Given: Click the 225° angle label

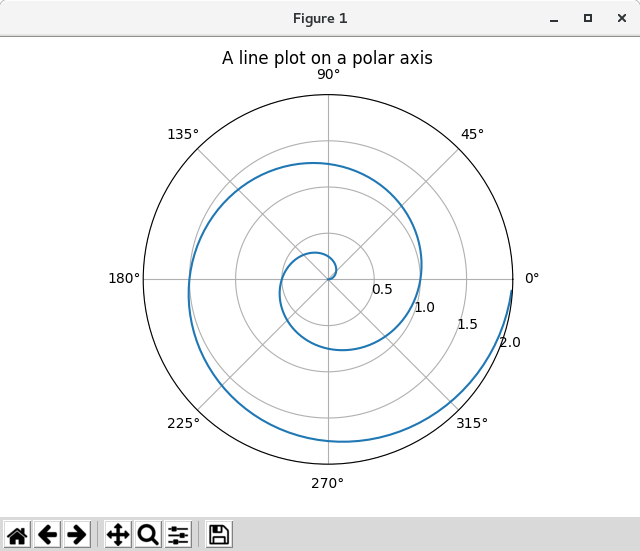Looking at the screenshot, I should tap(183, 423).
